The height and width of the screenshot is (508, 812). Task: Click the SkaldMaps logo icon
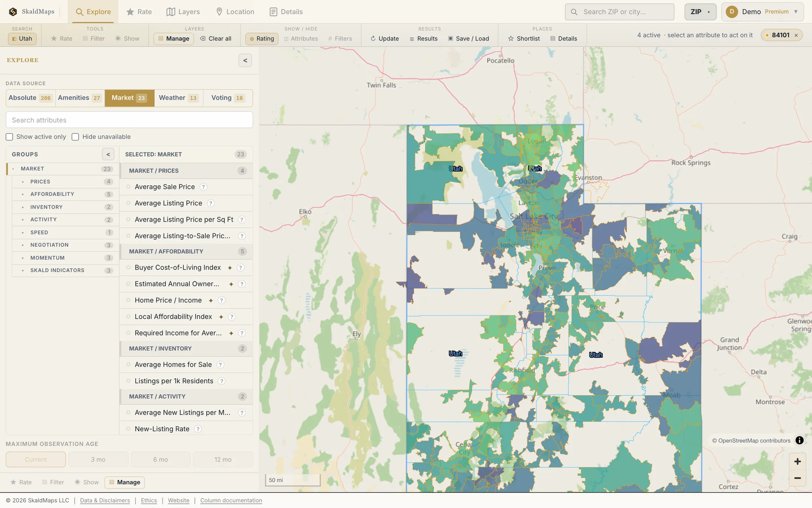[x=13, y=12]
